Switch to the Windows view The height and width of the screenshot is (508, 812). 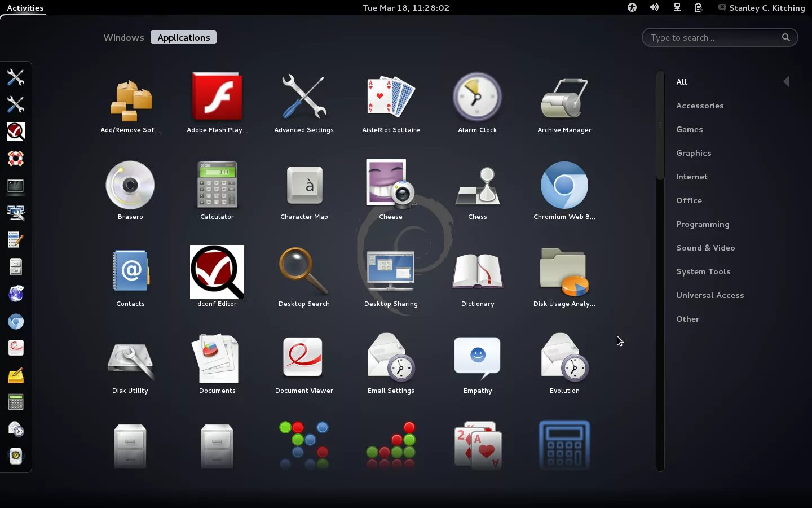click(123, 37)
